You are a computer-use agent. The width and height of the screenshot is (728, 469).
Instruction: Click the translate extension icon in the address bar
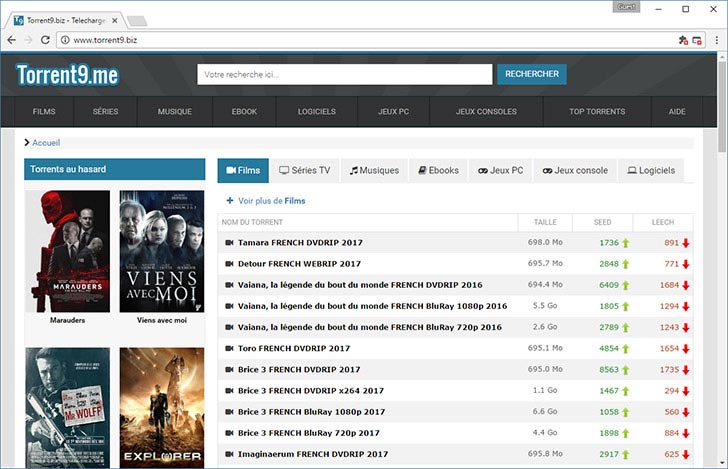(683, 40)
